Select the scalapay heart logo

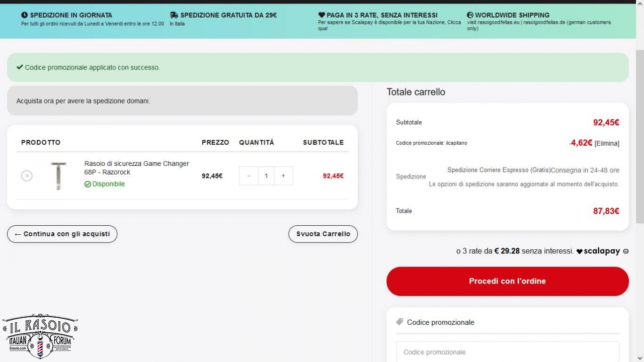coord(579,251)
